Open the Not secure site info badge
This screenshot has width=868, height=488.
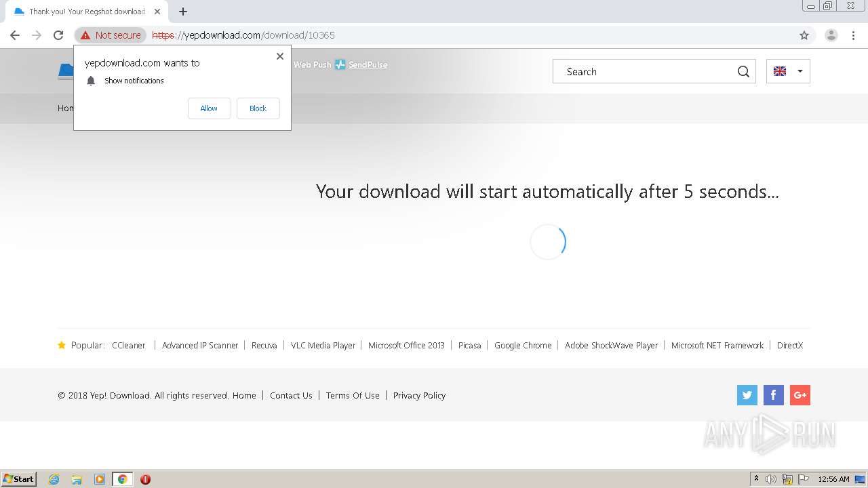[x=111, y=35]
